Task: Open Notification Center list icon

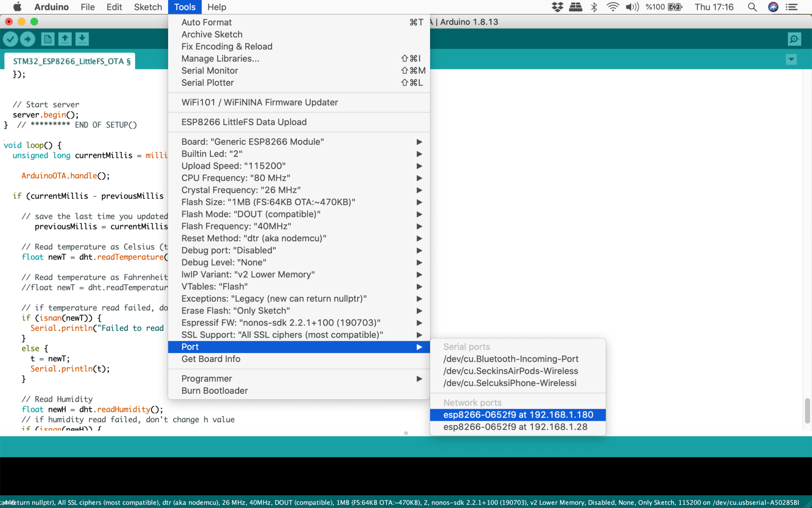Action: tap(792, 7)
